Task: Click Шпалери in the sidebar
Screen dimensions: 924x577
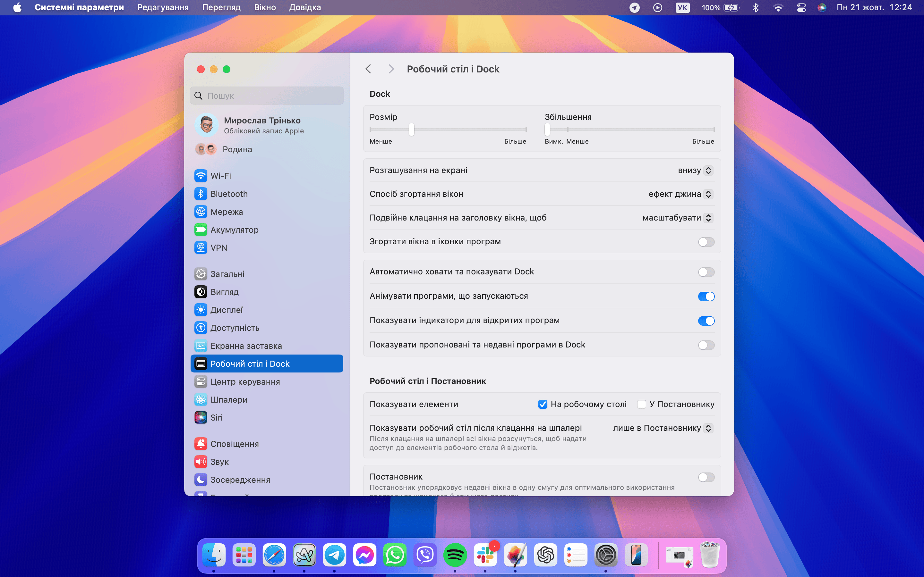Action: [229, 399]
